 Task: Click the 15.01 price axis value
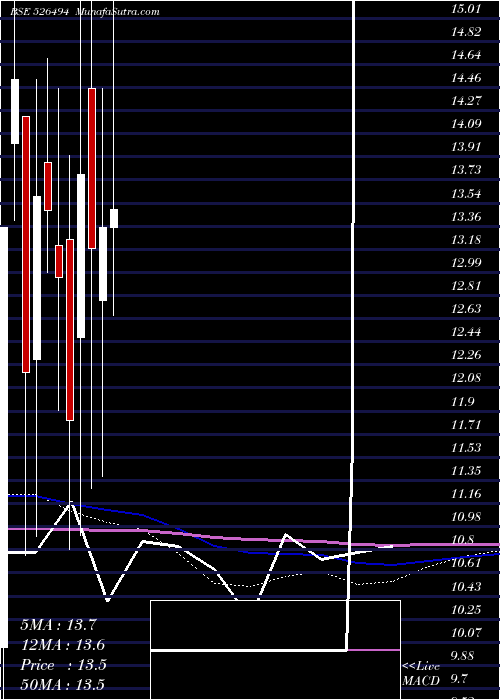pyautogui.click(x=466, y=8)
